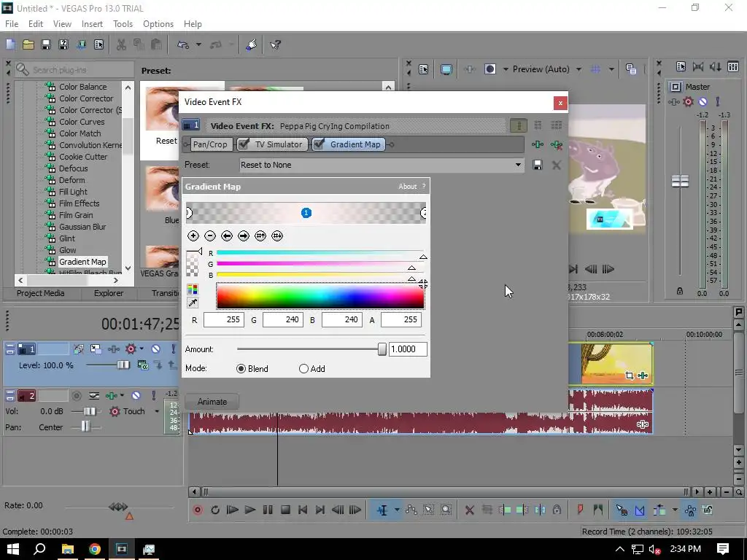
Task: Open the edit tool dropdown arrow in transport bar
Action: point(396,510)
